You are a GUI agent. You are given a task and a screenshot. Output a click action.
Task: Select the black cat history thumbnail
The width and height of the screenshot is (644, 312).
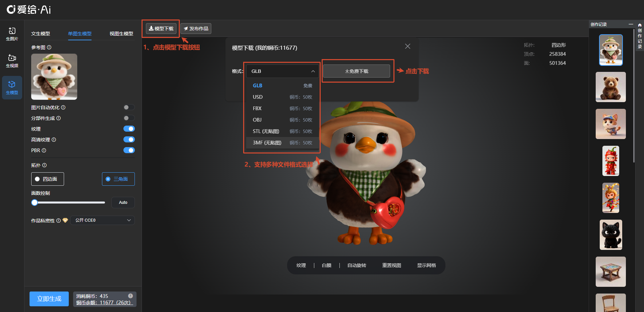click(611, 235)
